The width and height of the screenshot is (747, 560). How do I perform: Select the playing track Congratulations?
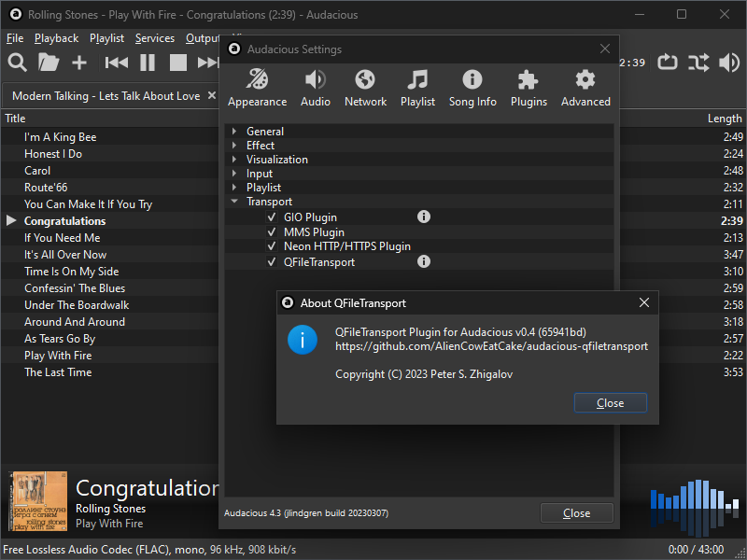coord(64,221)
